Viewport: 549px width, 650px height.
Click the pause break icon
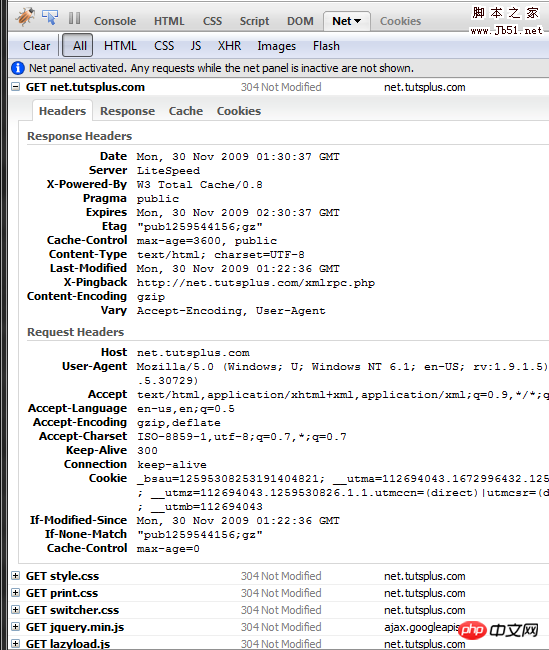(75, 18)
